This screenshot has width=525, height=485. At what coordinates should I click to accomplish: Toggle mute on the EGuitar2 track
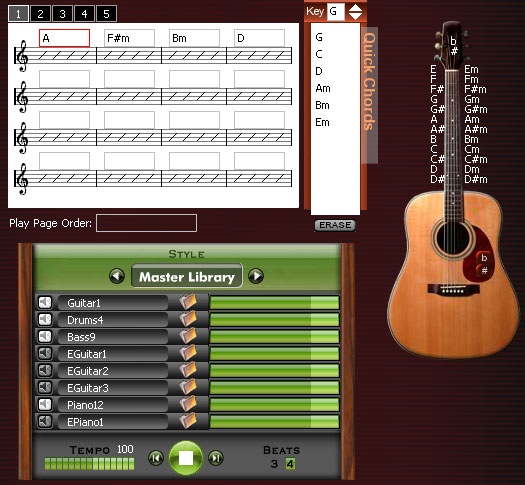[45, 371]
